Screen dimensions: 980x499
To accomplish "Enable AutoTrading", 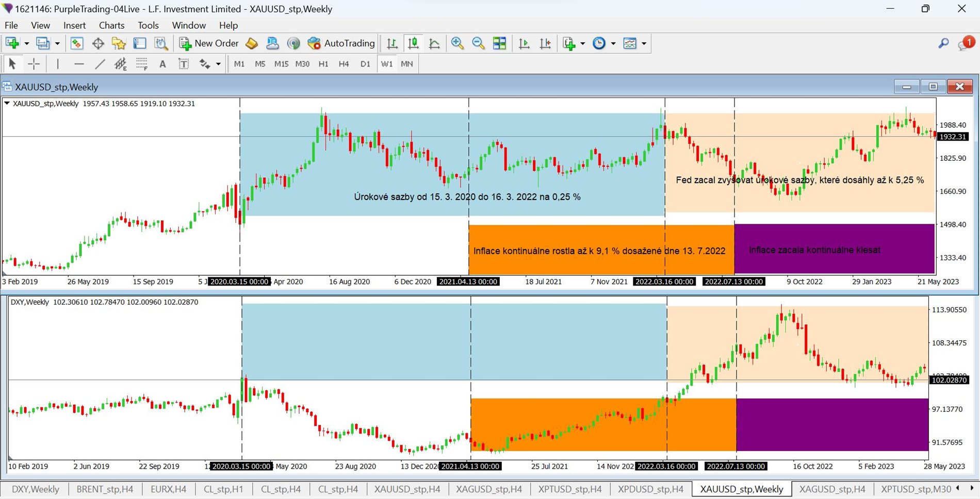I will (x=341, y=43).
